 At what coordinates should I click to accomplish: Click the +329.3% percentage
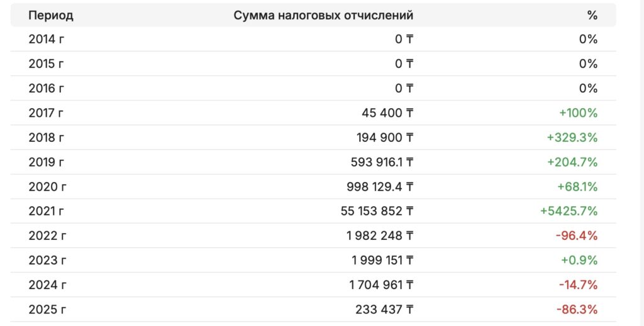tap(572, 138)
